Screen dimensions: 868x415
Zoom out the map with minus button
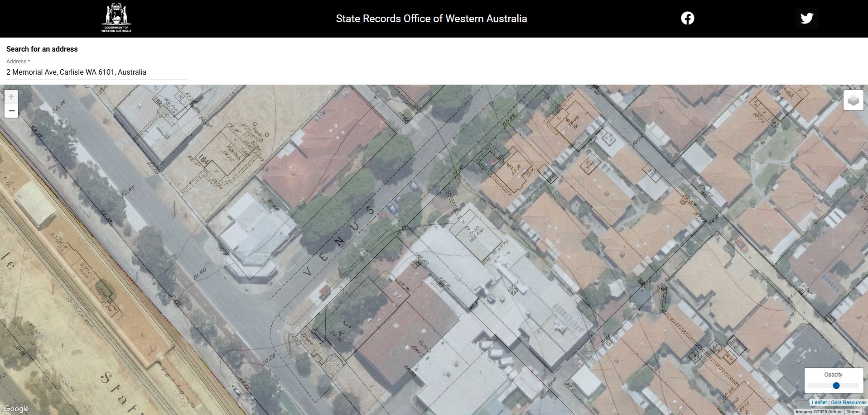11,111
